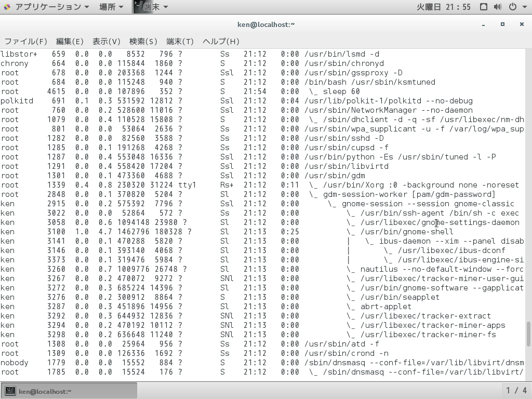Open the ファイル(F) menu
The width and height of the screenshot is (532, 399).
25,42
